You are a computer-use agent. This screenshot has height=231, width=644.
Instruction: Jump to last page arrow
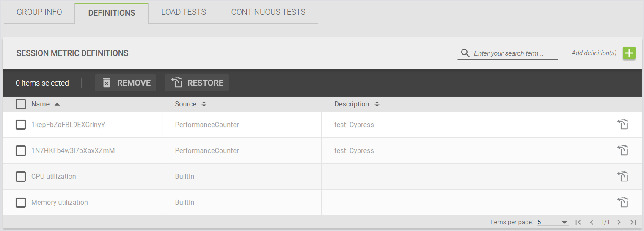click(x=633, y=222)
